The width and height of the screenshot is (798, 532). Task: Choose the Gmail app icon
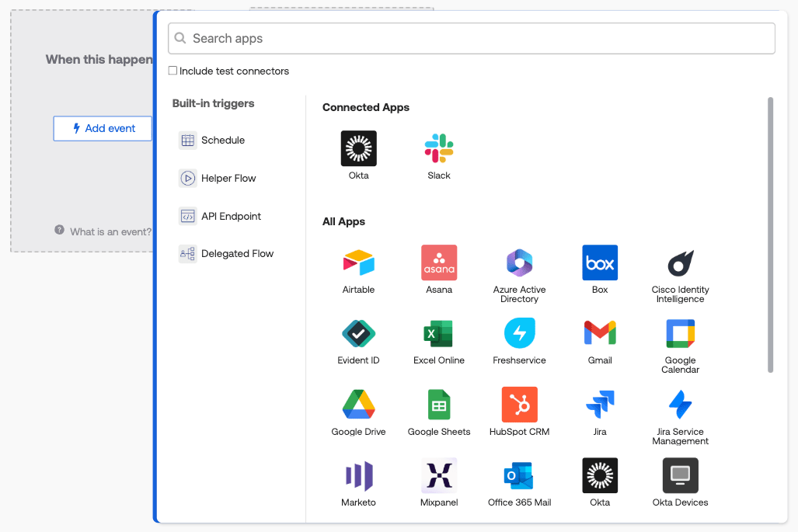click(600, 334)
